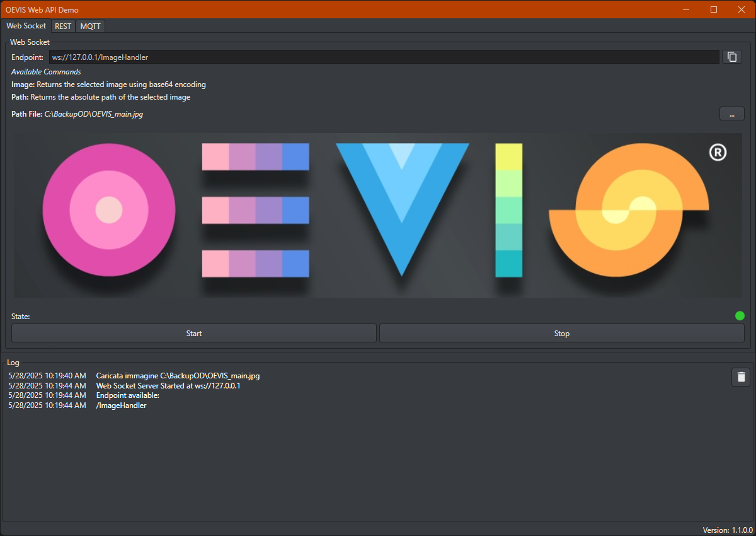Screen dimensions: 756x536
Task: Click the orange spiral S in logo
Action: click(x=629, y=210)
